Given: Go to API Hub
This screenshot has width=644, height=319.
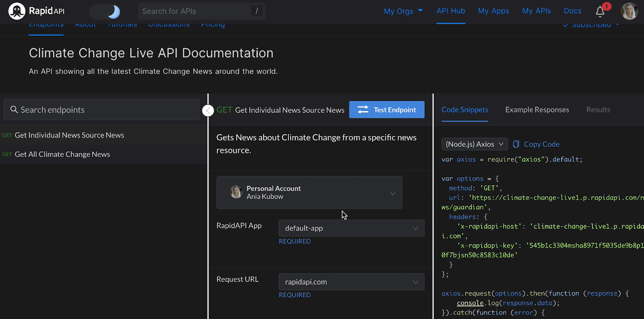Looking at the screenshot, I should click(x=451, y=11).
